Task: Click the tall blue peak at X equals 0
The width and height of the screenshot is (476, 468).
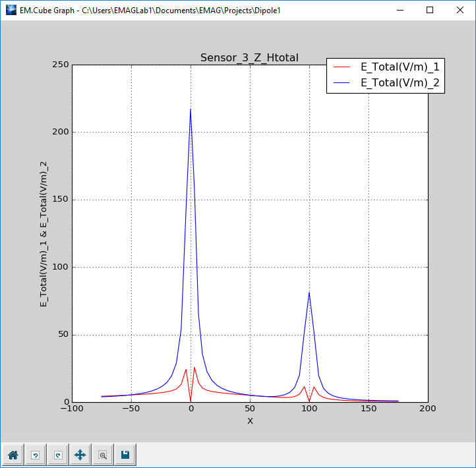Action: tap(191, 111)
